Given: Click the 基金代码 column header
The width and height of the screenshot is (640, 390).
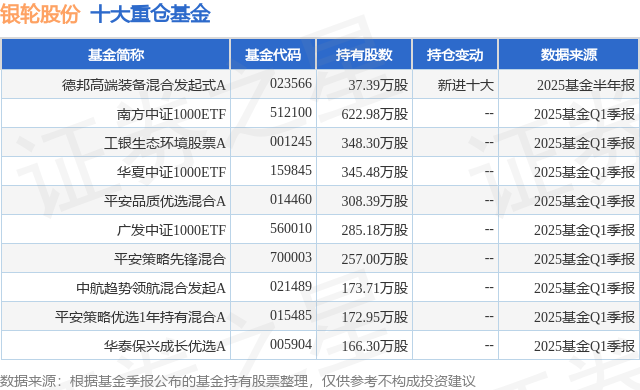Looking at the screenshot, I should pos(273,55).
